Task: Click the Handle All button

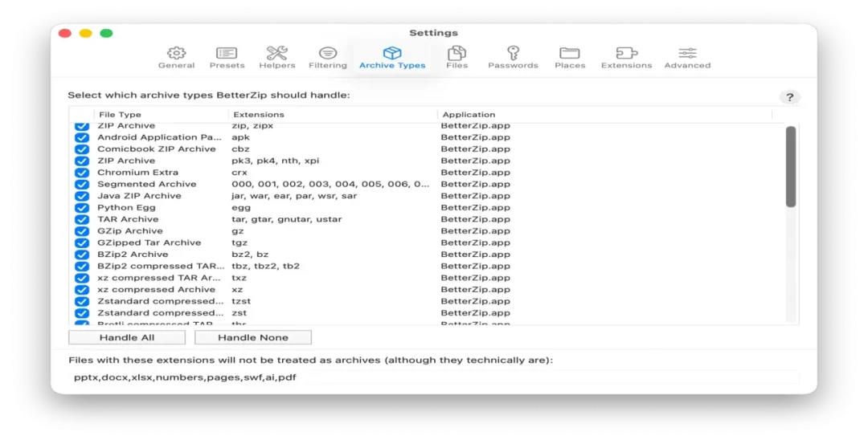Action: pos(127,337)
